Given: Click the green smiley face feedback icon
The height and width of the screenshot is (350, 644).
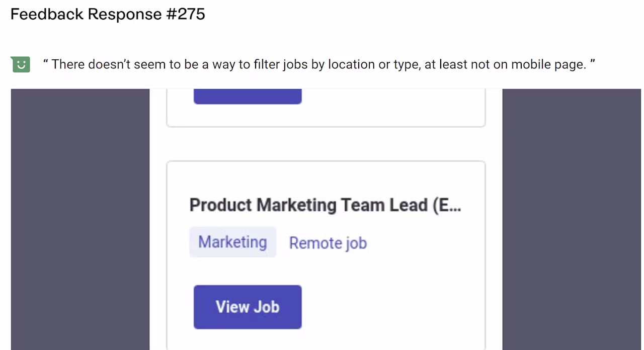Looking at the screenshot, I should [x=21, y=64].
